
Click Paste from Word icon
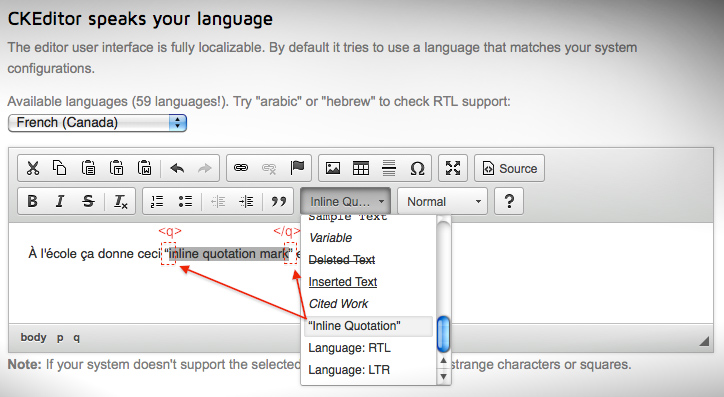pos(145,168)
